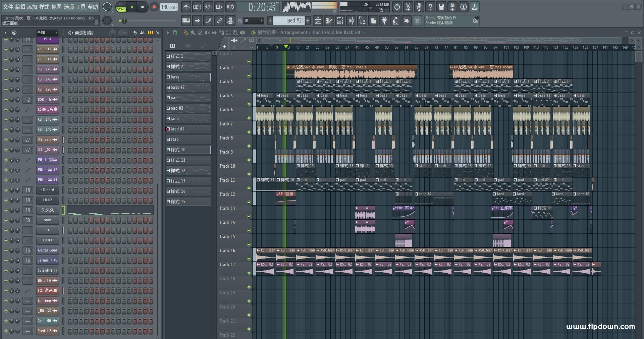This screenshot has height=339, width=644.
Task: Open the snap mode dropdown showing 线
Action: click(x=253, y=21)
